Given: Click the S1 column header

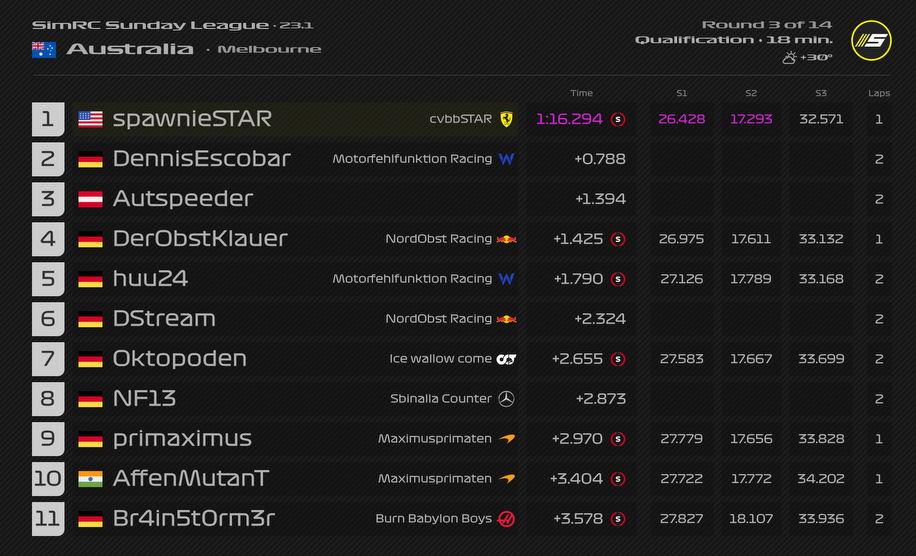Looking at the screenshot, I should tap(681, 93).
